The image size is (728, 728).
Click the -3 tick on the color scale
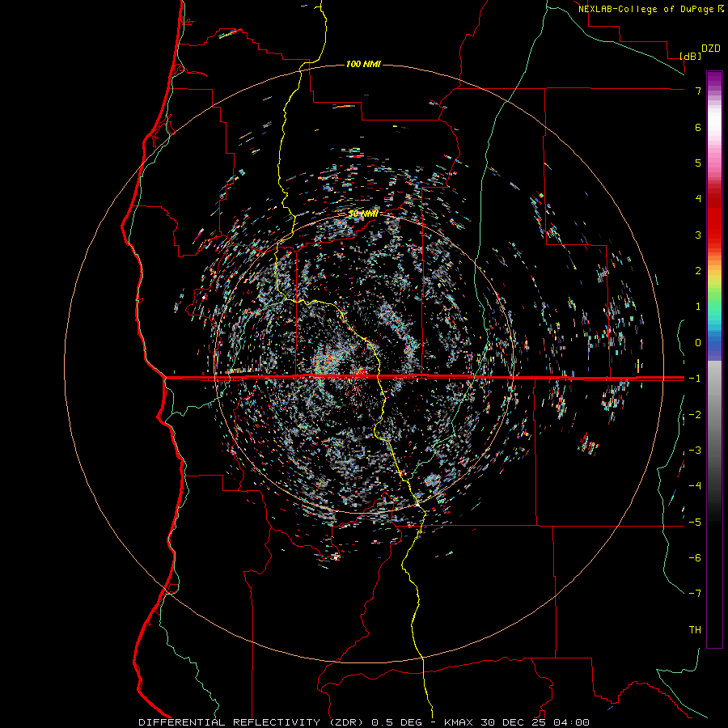point(695,451)
